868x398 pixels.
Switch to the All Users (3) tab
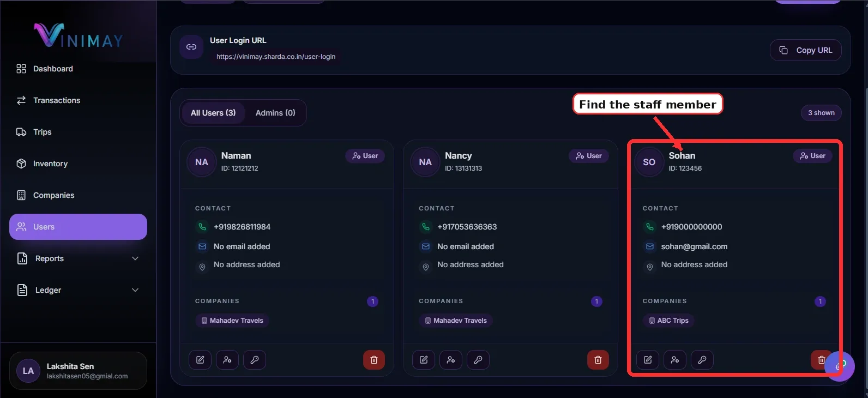pos(213,113)
